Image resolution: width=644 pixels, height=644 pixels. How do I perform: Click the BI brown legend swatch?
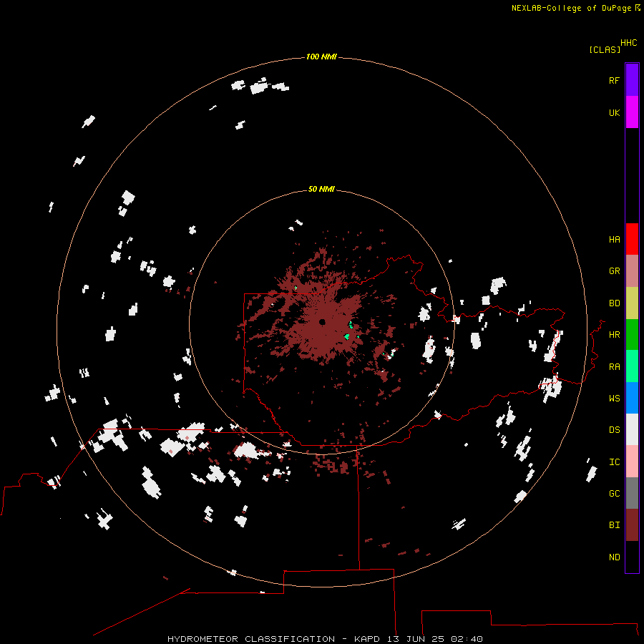(x=632, y=525)
